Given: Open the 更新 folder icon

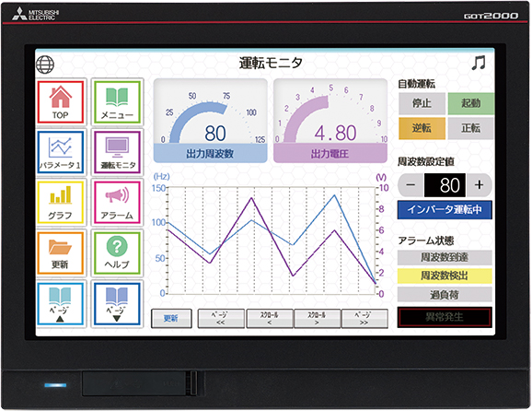Looking at the screenshot, I should point(61,253).
